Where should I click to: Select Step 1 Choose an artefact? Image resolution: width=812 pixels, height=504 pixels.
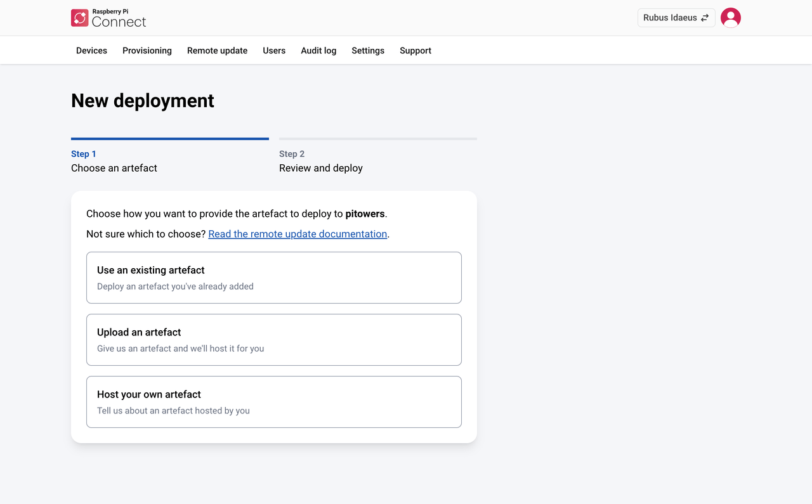point(170,157)
